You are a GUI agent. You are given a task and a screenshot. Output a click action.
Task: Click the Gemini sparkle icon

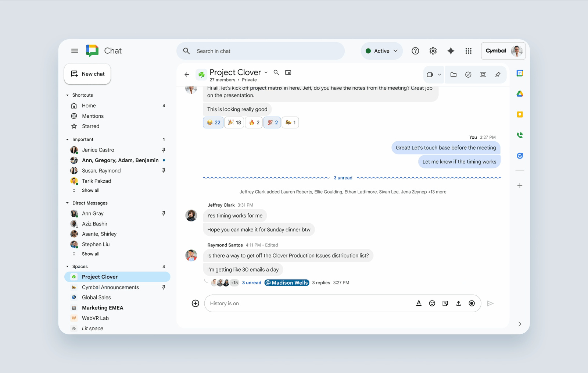(x=451, y=51)
